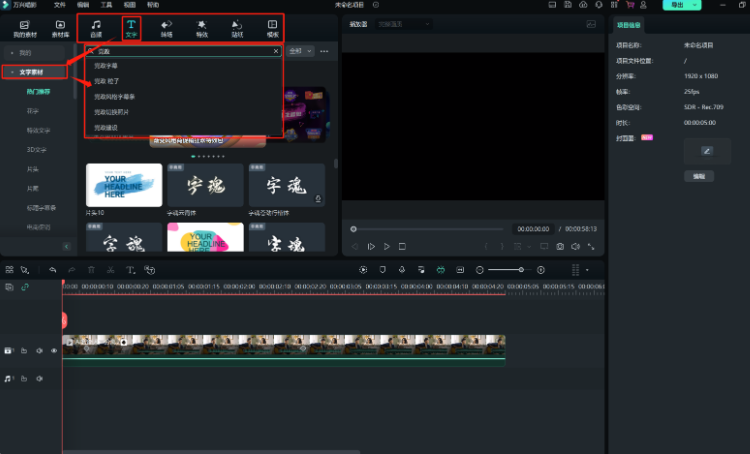Select the 文字 (Text) T icon tab
750x454 pixels.
(x=131, y=27)
